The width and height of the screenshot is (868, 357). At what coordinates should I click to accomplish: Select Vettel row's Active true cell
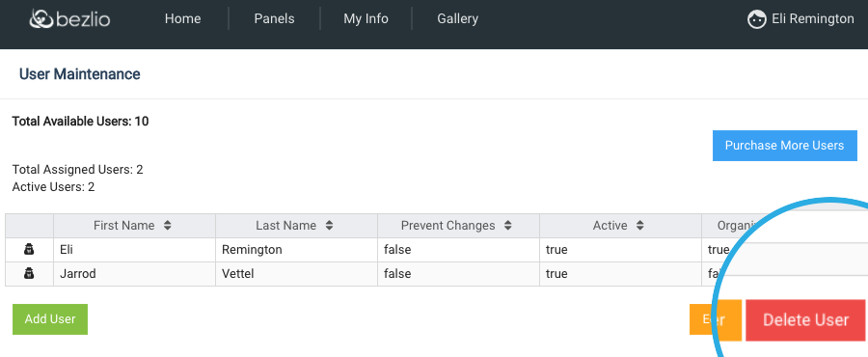click(x=620, y=273)
